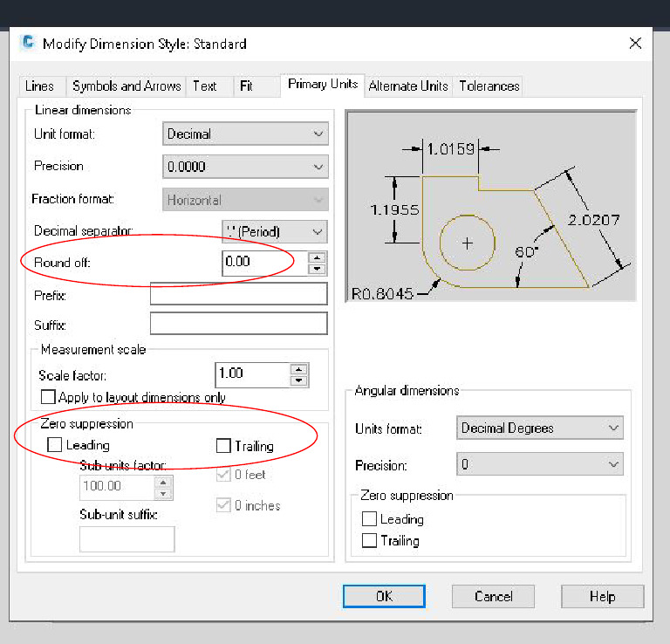This screenshot has width=670, height=644.
Task: Click the Cancel button
Action: [493, 597]
